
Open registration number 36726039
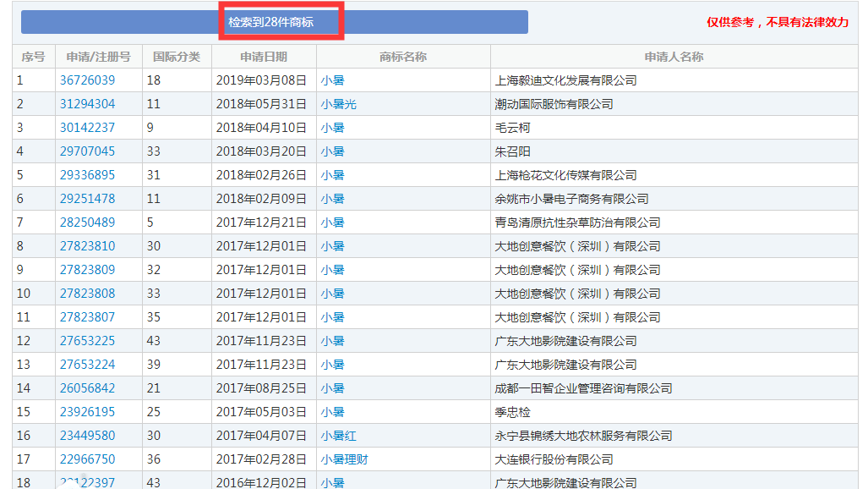(x=87, y=80)
